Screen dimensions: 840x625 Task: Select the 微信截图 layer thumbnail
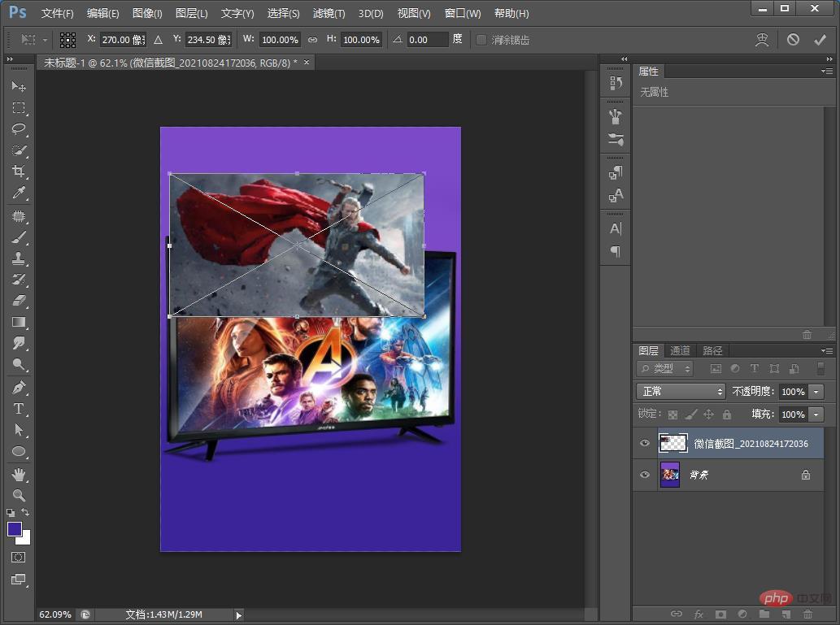[x=672, y=443]
